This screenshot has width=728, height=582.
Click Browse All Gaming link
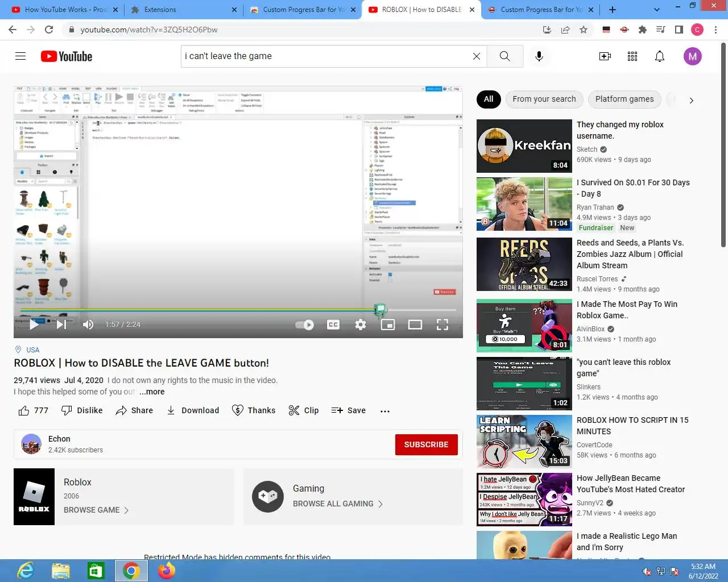(x=338, y=504)
